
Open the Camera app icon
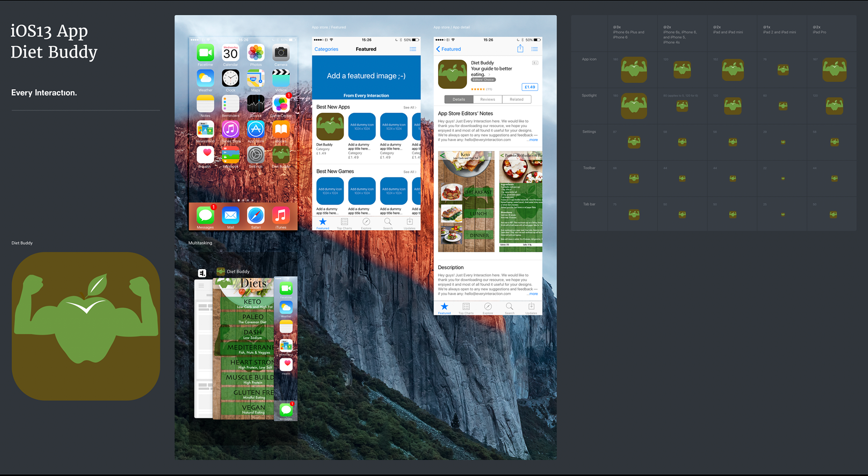281,53
